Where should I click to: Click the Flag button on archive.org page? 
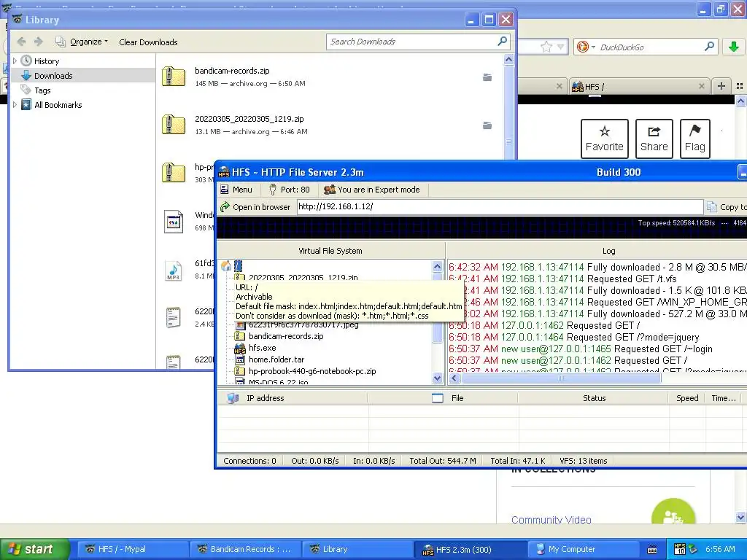694,139
